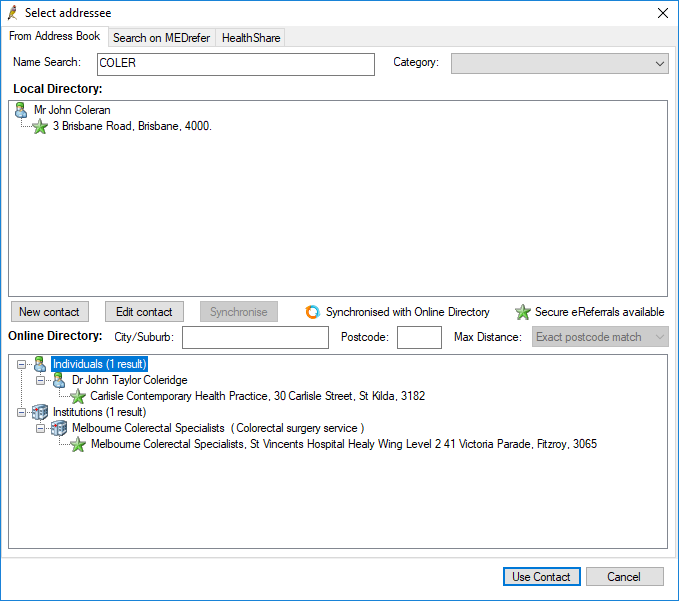Click the New contact button
This screenshot has height=601, width=679.
(x=49, y=312)
